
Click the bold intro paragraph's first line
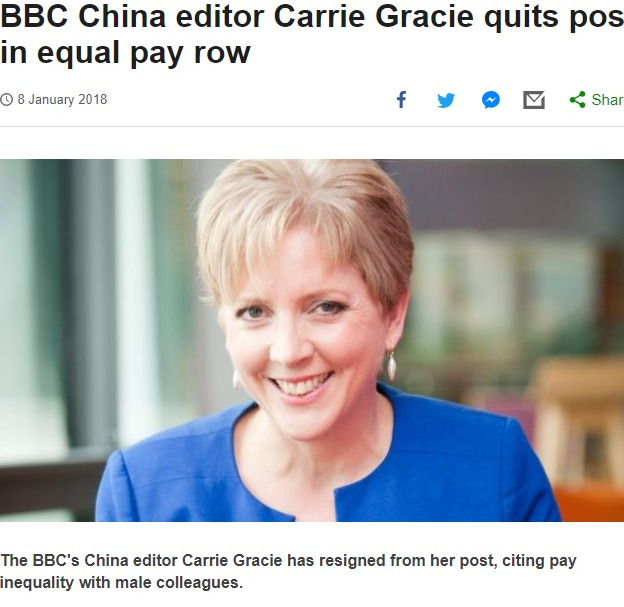289,560
